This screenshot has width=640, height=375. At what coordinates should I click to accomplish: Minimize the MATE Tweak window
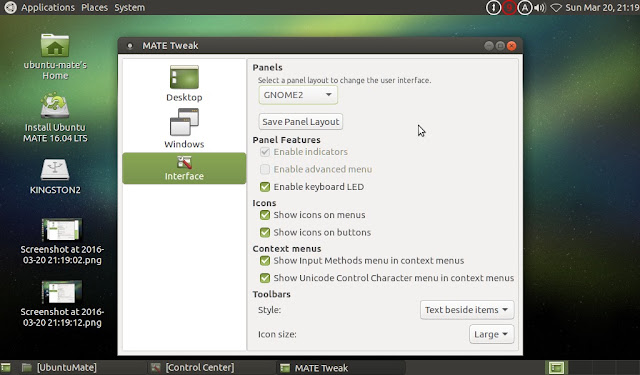pyautogui.click(x=489, y=46)
